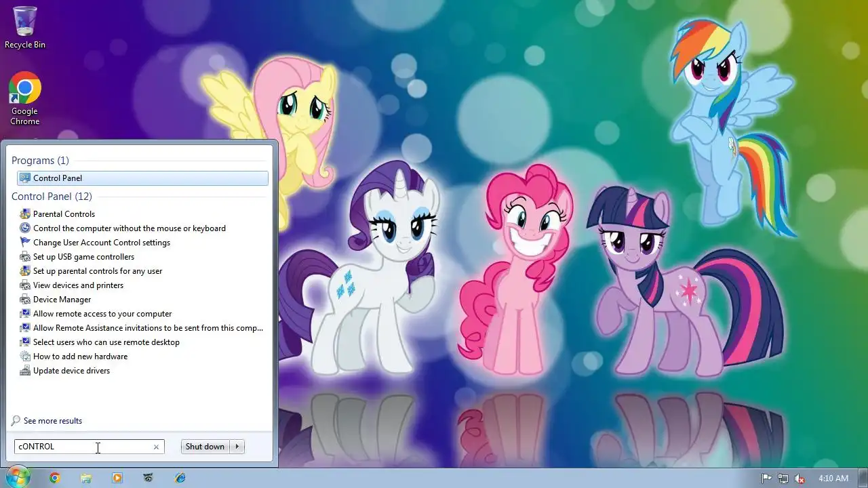Select the Google Chrome desktop shortcut
868x488 pixels.
pos(25,99)
